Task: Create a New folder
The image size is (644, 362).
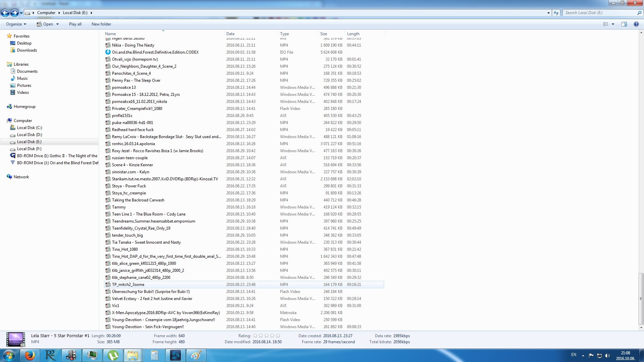Action: pos(101,24)
